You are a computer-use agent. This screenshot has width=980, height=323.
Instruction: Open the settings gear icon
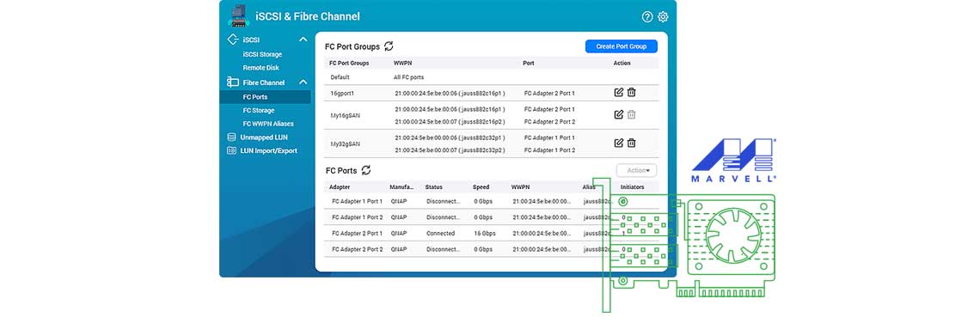pyautogui.click(x=663, y=17)
